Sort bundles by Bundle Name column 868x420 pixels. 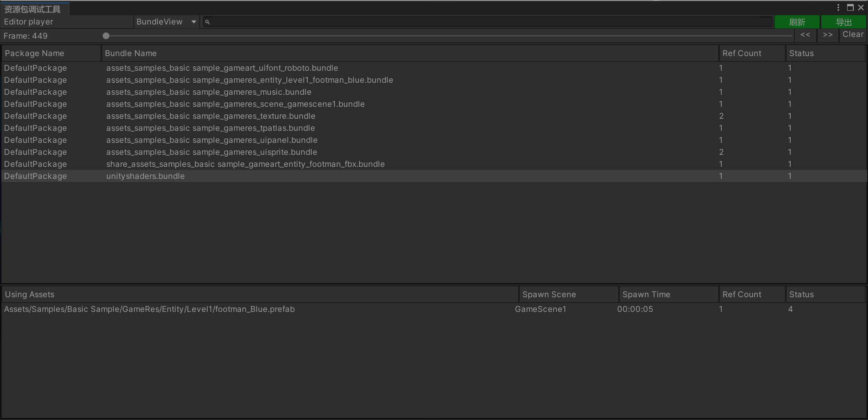coord(409,53)
